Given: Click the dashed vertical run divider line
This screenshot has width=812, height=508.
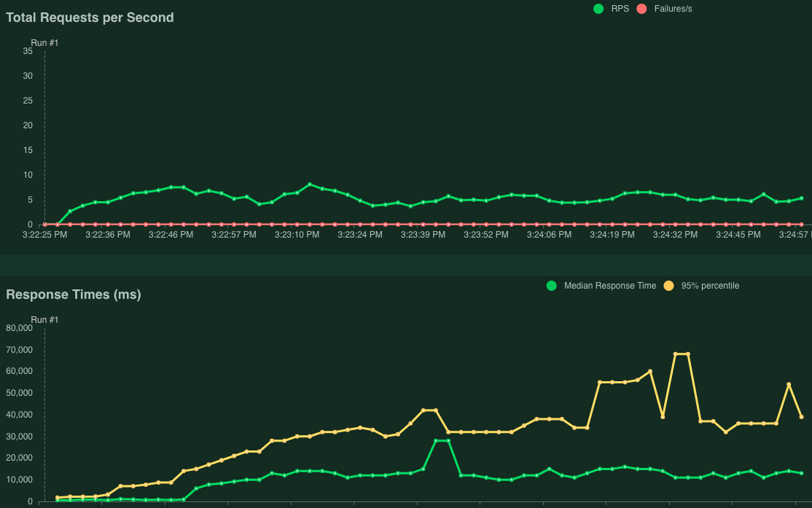Looking at the screenshot, I should (x=46, y=138).
